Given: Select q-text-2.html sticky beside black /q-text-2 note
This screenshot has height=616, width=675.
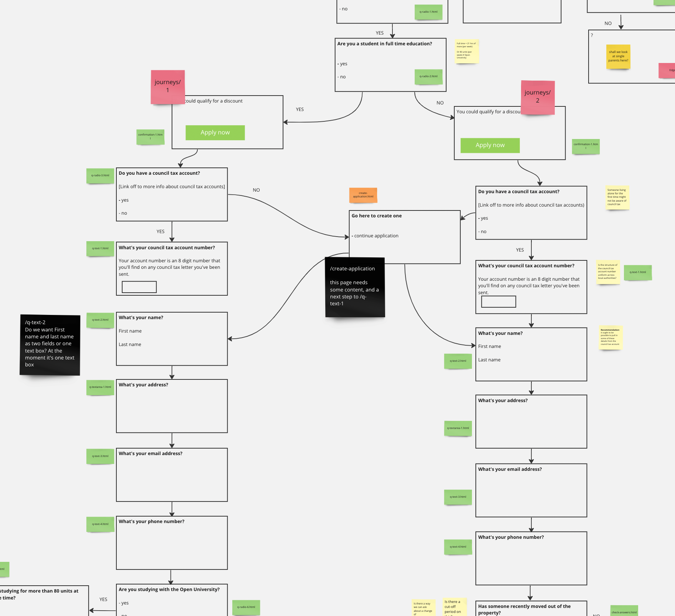Looking at the screenshot, I should pyautogui.click(x=100, y=320).
